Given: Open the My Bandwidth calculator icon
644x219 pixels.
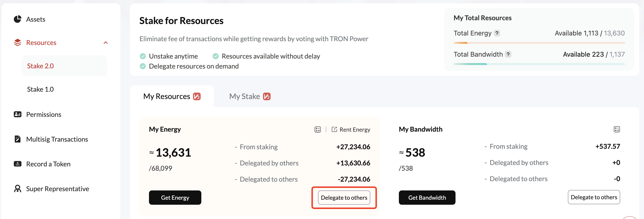Looking at the screenshot, I should (x=617, y=129).
